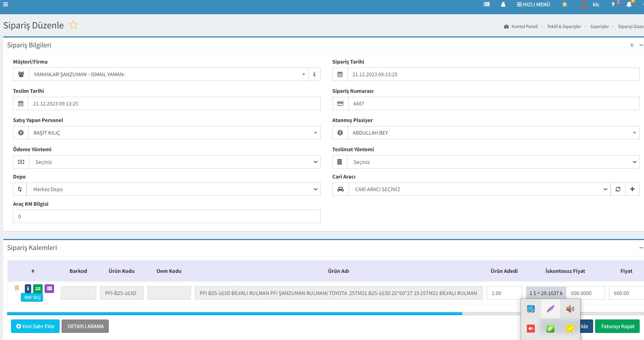Click the Araç KM Bilgisi input field
Image resolution: width=644 pixels, height=340 pixels.
pyautogui.click(x=166, y=216)
